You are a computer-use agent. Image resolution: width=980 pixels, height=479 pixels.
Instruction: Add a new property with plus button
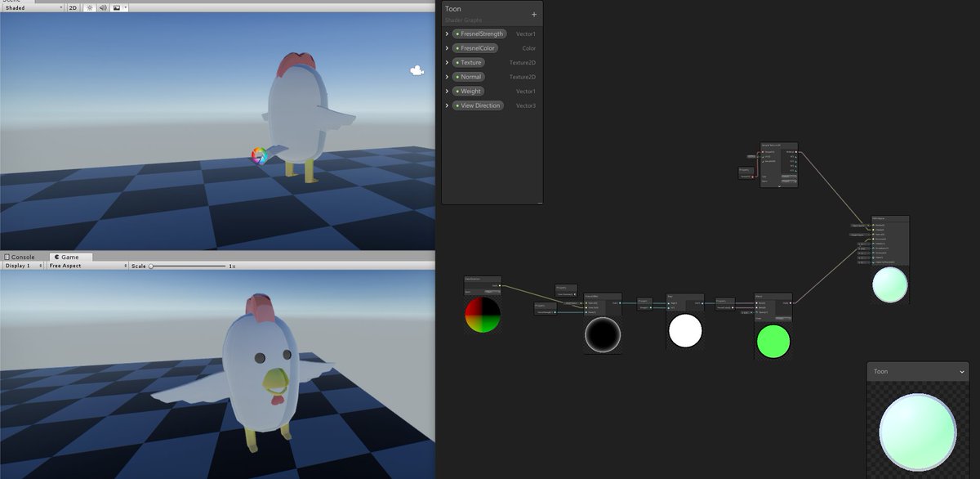(534, 14)
